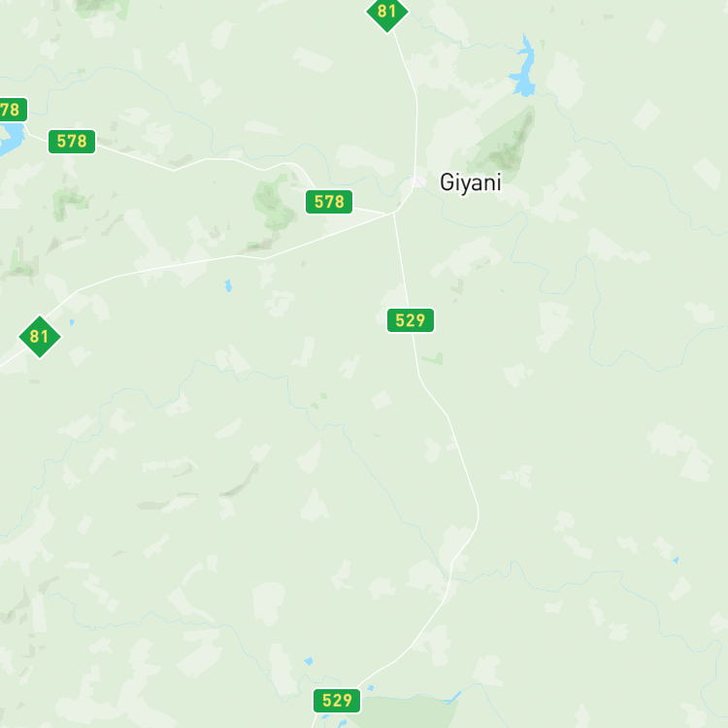This screenshot has height=728, width=728.
Task: Select the grey Giyani town center patch
Action: click(x=420, y=182)
